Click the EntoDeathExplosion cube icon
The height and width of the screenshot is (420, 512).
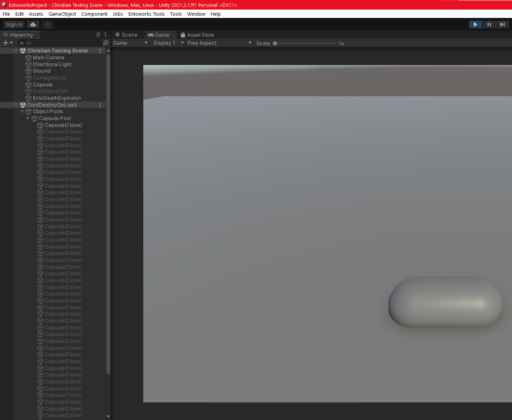28,98
